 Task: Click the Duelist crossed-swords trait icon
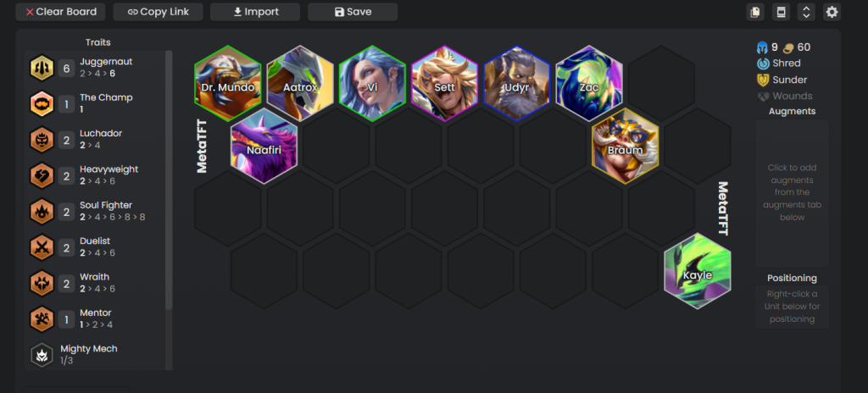click(x=42, y=247)
